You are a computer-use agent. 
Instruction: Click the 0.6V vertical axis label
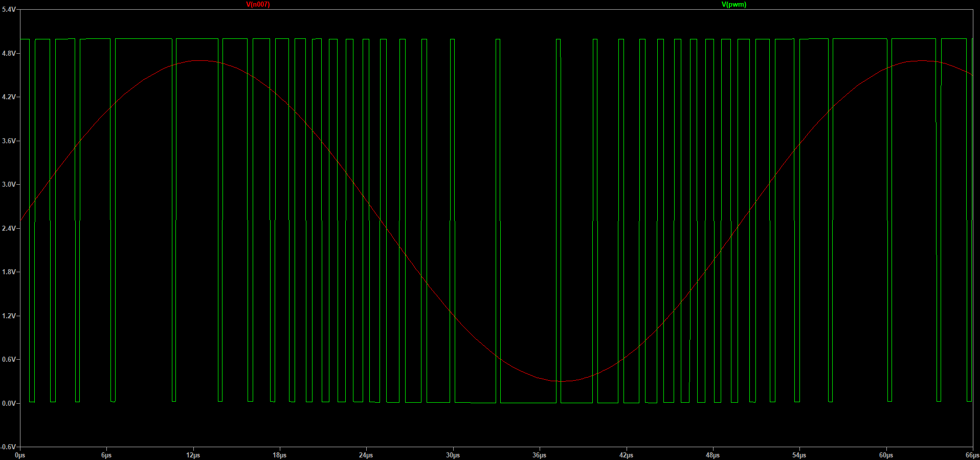click(9, 359)
